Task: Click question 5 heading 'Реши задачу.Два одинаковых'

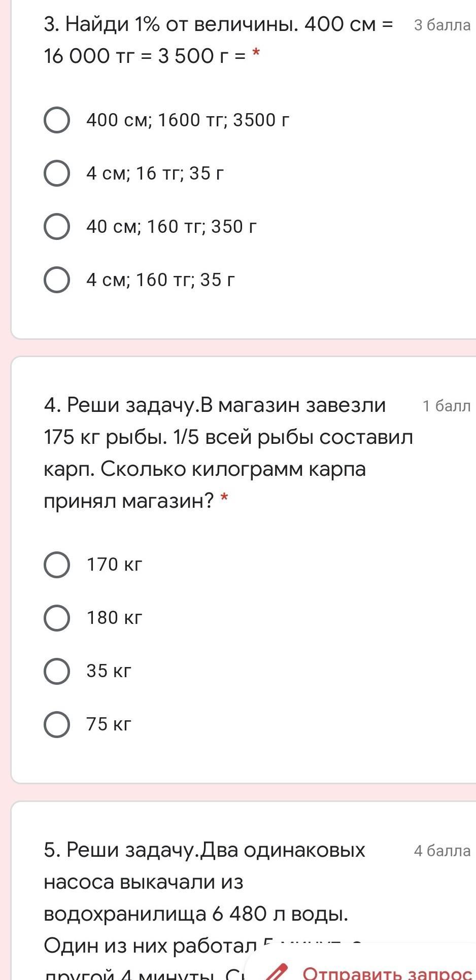Action: 205,850
